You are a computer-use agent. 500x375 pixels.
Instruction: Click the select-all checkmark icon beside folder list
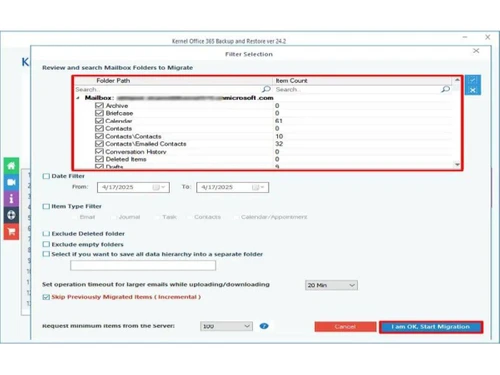473,80
